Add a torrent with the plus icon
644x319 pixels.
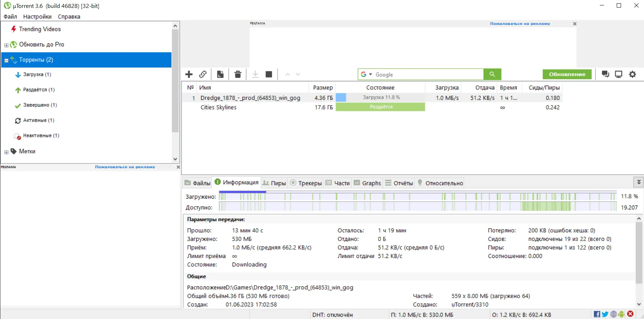189,74
